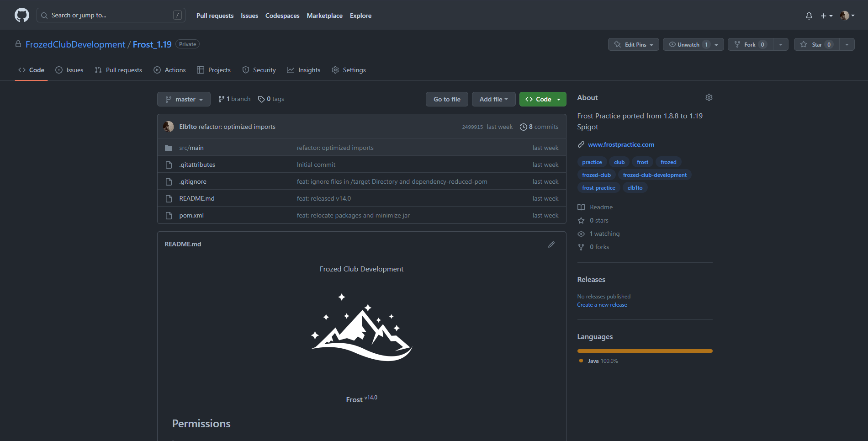Open the Actions tab
The width and height of the screenshot is (868, 441).
coord(170,70)
